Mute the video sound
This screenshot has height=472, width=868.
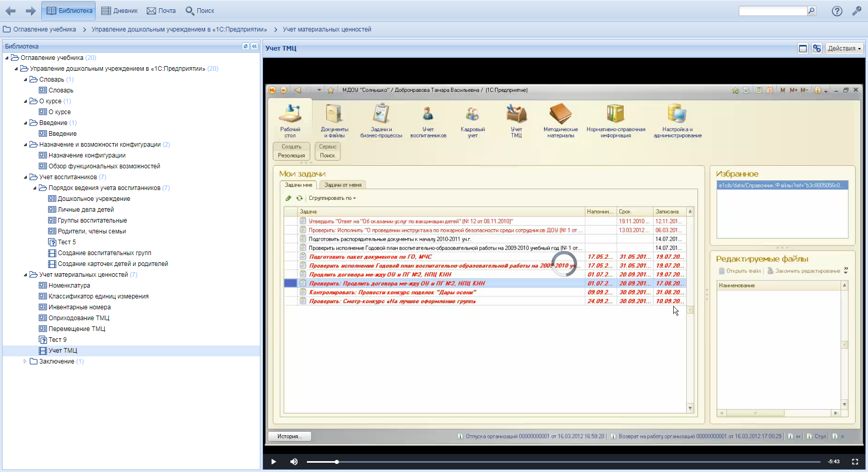(294, 462)
